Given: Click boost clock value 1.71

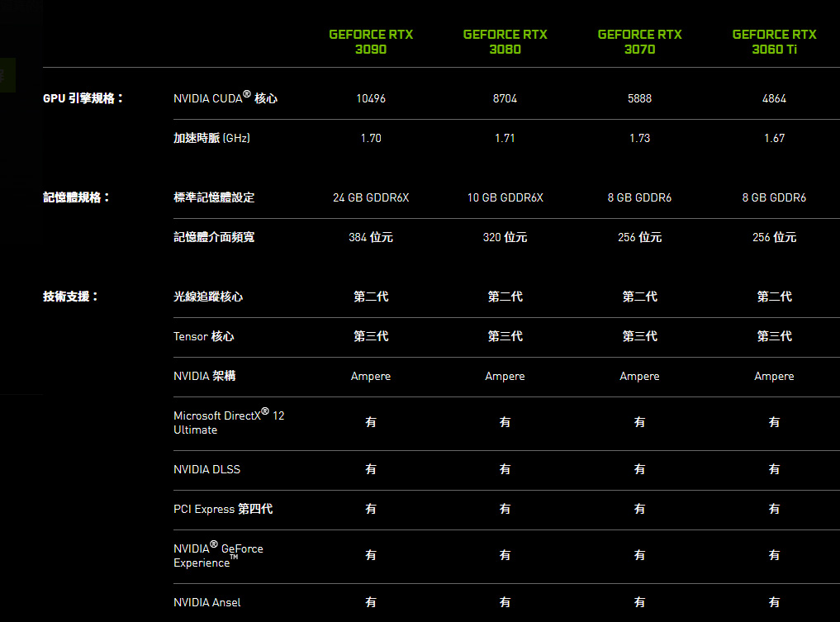Looking at the screenshot, I should [x=505, y=138].
